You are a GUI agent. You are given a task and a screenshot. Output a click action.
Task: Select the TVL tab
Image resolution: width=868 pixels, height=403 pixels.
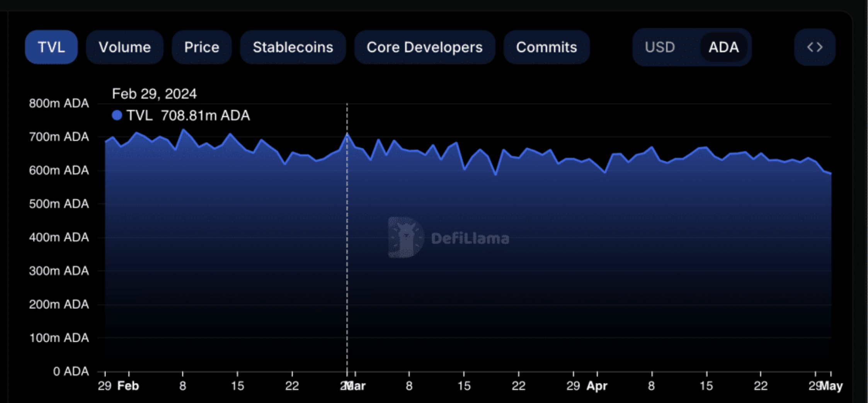51,47
